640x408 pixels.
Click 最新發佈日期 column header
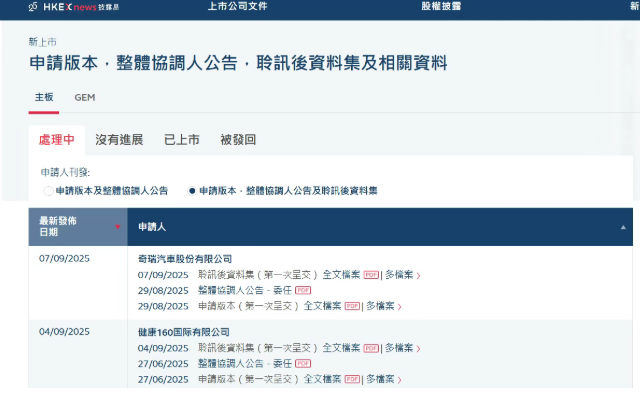point(78,227)
